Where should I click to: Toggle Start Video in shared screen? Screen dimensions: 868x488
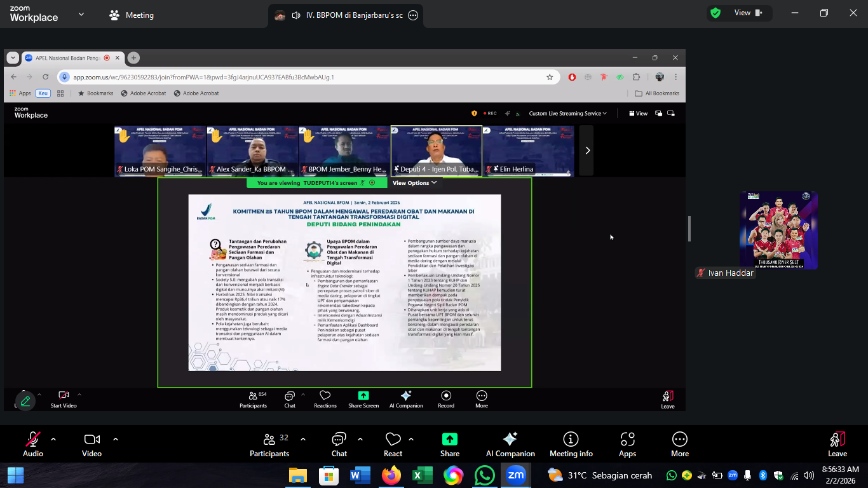64,399
